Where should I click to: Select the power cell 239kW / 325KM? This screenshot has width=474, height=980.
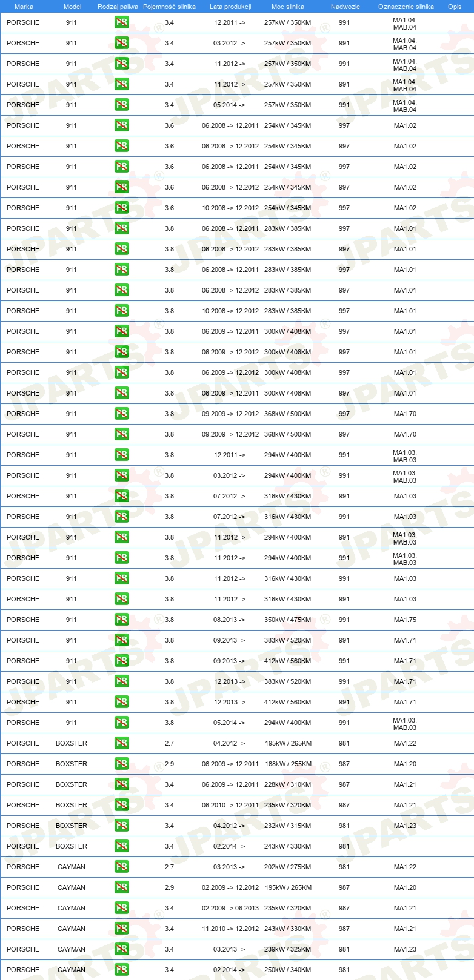point(287,949)
